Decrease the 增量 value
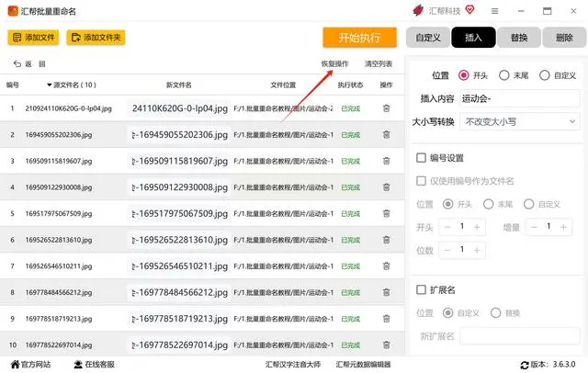Image resolution: width=588 pixels, height=373 pixels. coord(534,227)
